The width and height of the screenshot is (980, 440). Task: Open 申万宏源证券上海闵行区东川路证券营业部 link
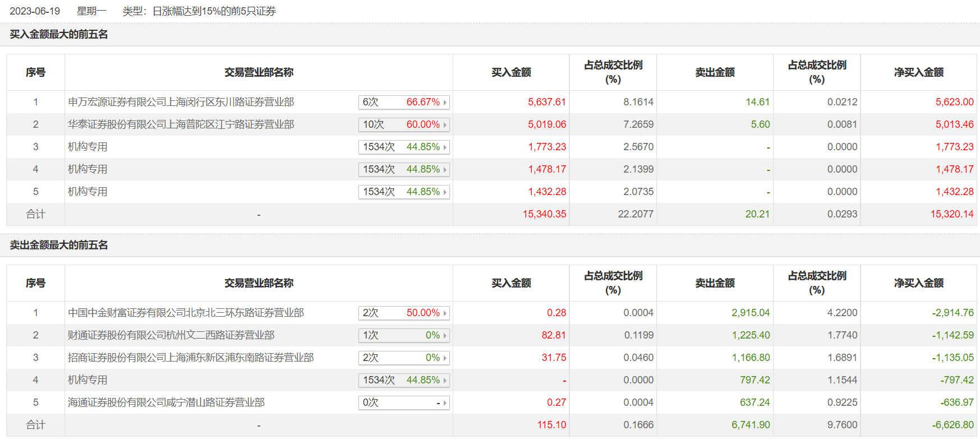[x=181, y=102]
